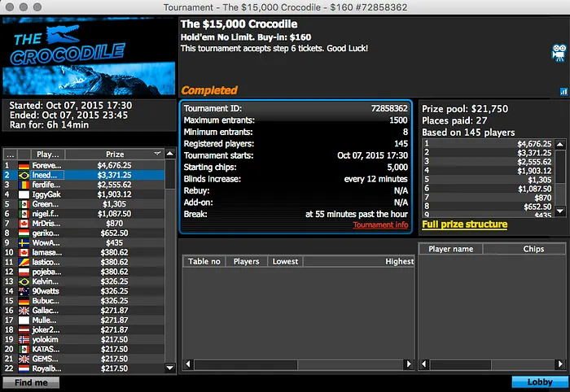Click the German flag next to first-place player
Viewport: 570px width, 392px height.
pyautogui.click(x=24, y=165)
